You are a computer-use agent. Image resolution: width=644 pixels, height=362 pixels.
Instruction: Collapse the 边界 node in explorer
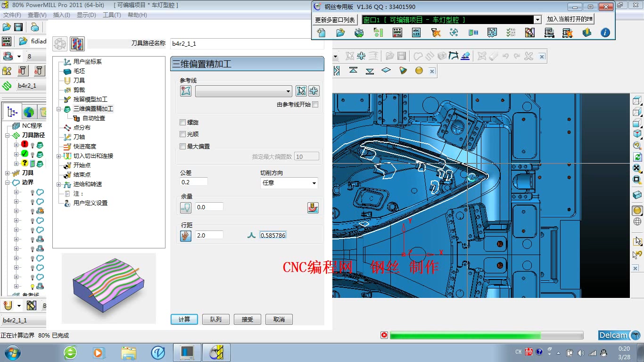8,182
